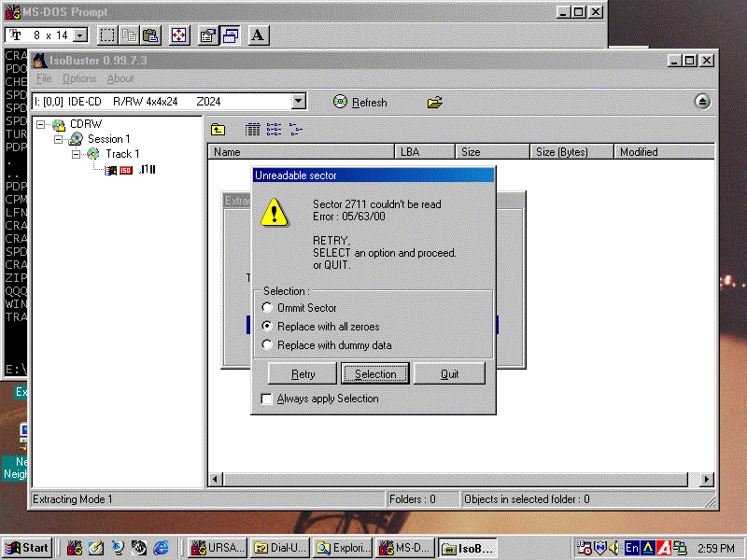Click the Refresh disc button
The width and height of the screenshot is (747, 560).
click(x=360, y=102)
